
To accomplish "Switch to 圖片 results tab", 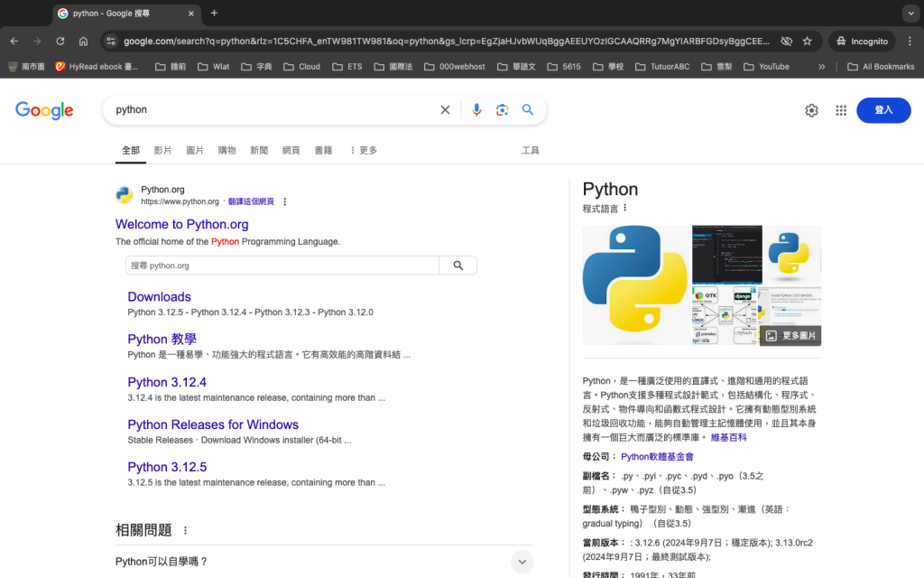I will coord(195,151).
